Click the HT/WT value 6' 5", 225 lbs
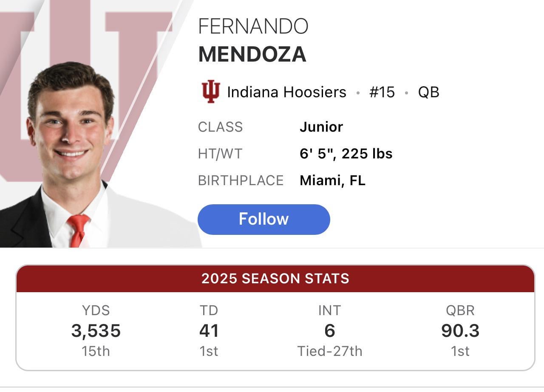This screenshot has width=544, height=392. [346, 154]
